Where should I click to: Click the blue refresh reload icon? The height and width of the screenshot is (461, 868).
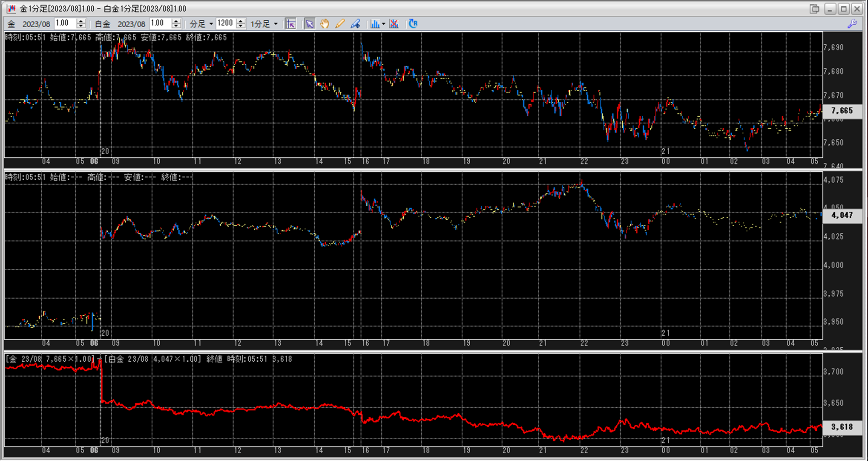413,24
